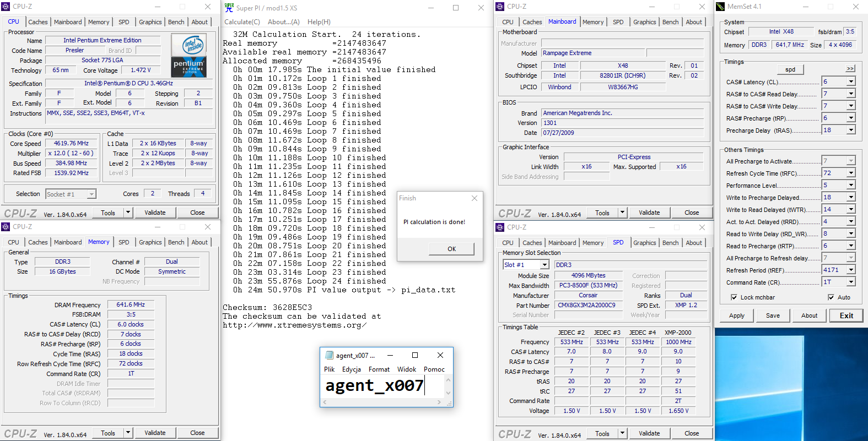Screen dimensions: 868x441
Task: Open the Calculate(C) menu in Super PI
Action: tap(242, 22)
